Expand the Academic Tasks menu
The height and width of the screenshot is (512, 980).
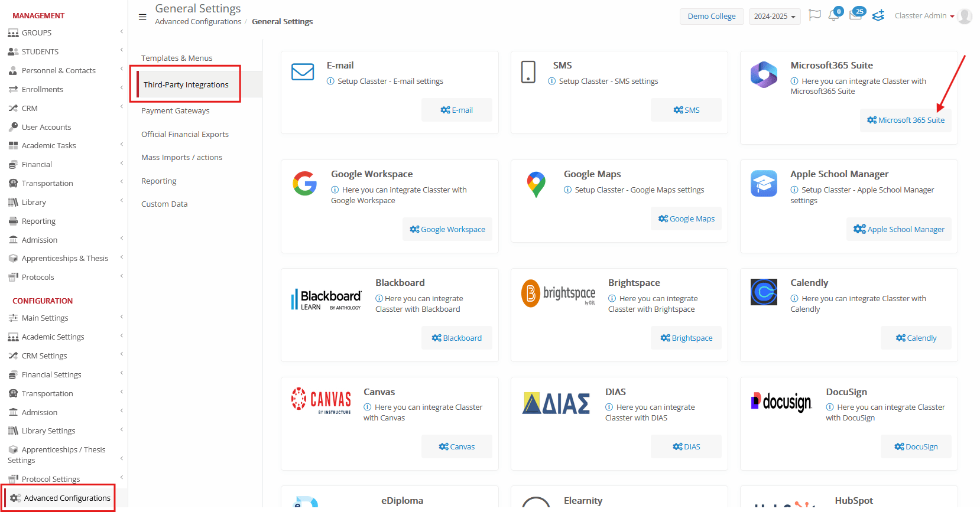tap(63, 145)
